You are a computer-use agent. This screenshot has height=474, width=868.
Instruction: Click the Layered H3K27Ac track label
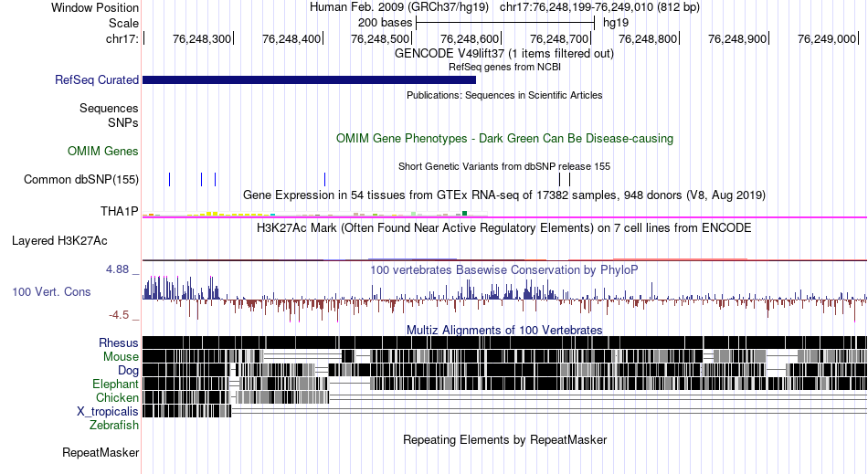click(59, 240)
